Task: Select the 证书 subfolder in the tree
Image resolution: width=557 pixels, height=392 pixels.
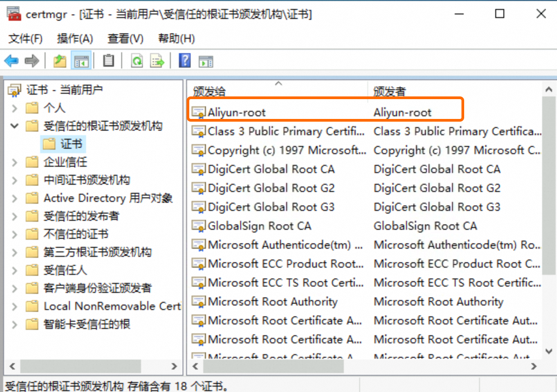Action: click(x=72, y=144)
